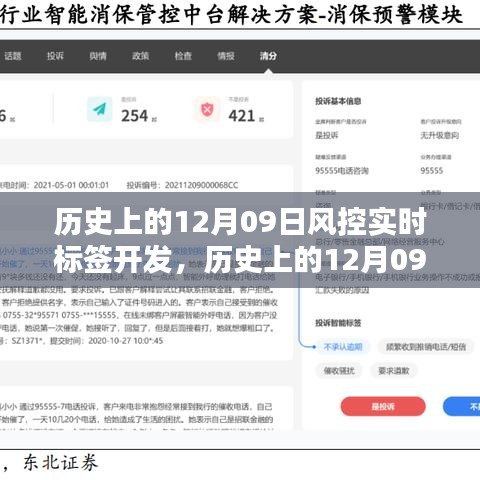Open the 情报 tab
480x480 pixels.
(226, 56)
